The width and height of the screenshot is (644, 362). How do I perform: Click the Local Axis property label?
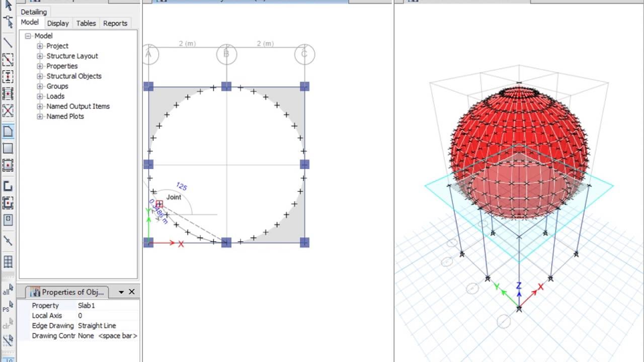[47, 316]
